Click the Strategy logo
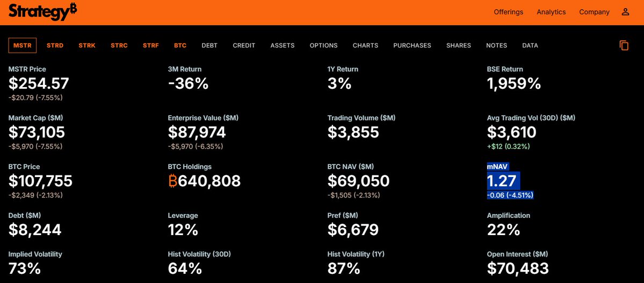Viewport: 644px width, 283px height. pyautogui.click(x=43, y=12)
